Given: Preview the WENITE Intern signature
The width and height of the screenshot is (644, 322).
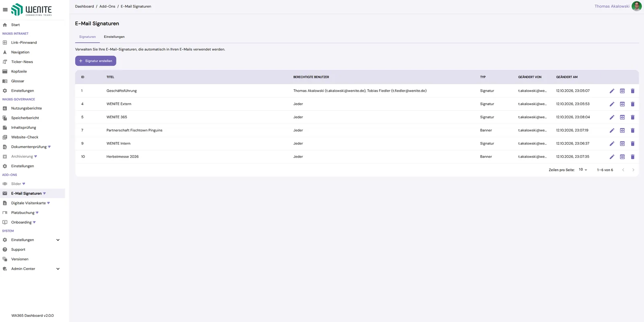Looking at the screenshot, I should click(x=622, y=144).
